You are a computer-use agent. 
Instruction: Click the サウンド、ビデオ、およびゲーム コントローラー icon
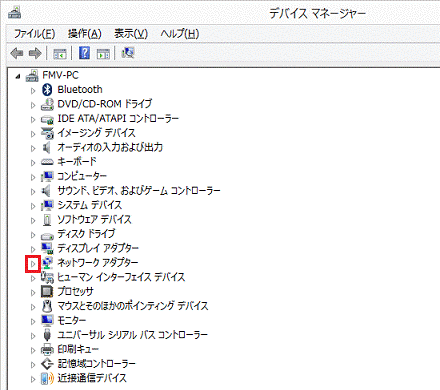(x=46, y=191)
